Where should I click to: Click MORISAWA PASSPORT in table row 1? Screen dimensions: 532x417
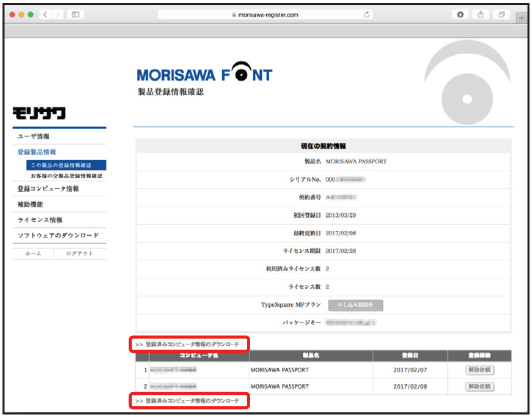point(280,370)
